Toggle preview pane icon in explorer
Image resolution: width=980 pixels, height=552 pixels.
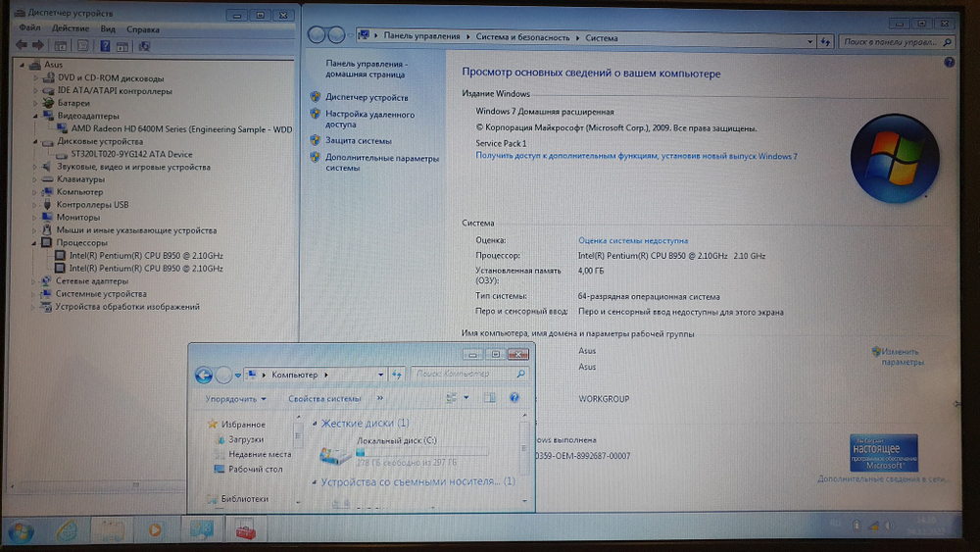point(489,398)
